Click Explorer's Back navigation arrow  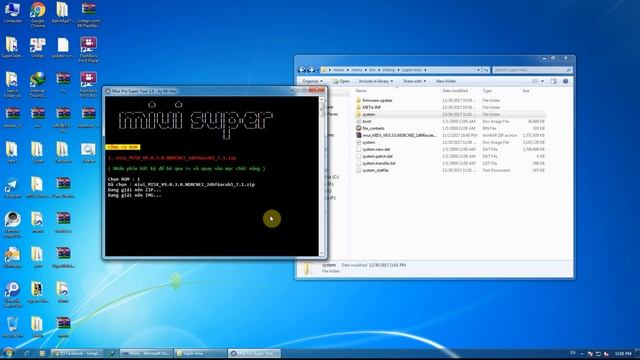(302, 70)
